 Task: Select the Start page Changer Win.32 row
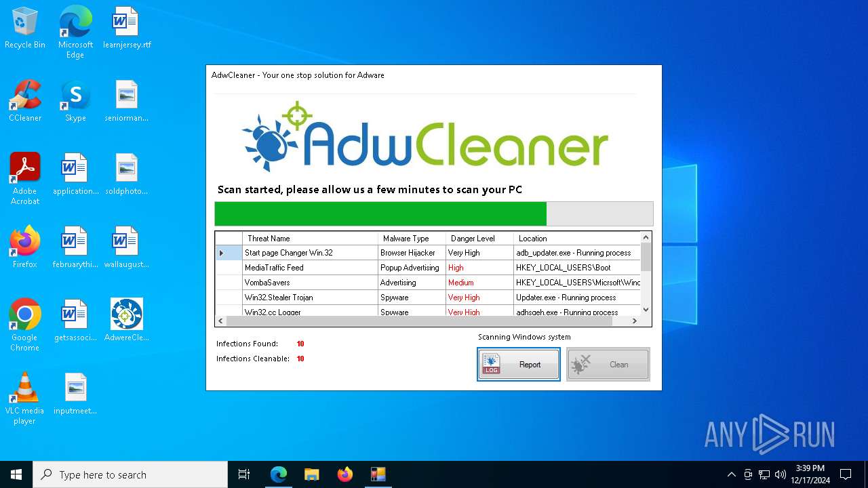pos(428,253)
